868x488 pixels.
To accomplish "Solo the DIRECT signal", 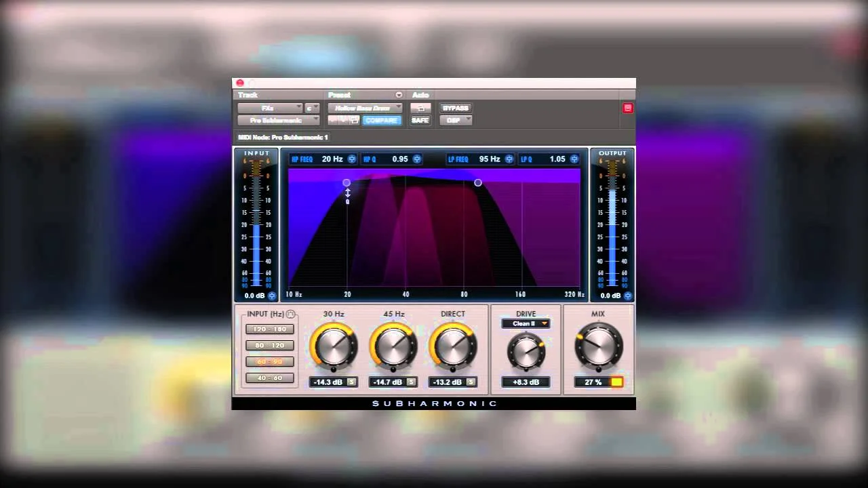I will click(471, 382).
